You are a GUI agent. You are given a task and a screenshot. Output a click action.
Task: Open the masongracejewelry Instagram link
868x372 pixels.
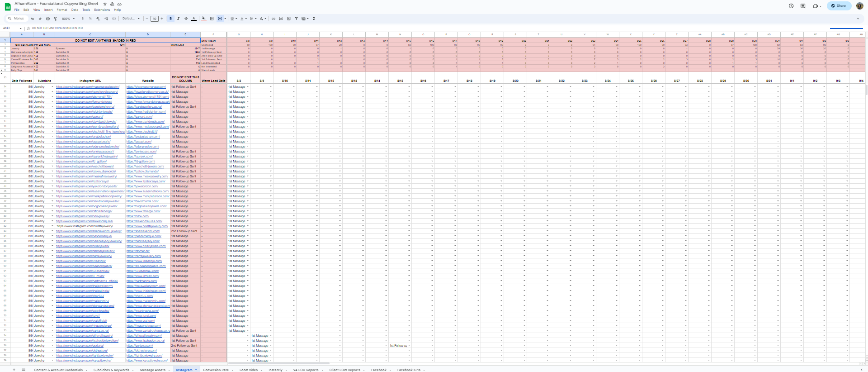pyautogui.click(x=88, y=87)
